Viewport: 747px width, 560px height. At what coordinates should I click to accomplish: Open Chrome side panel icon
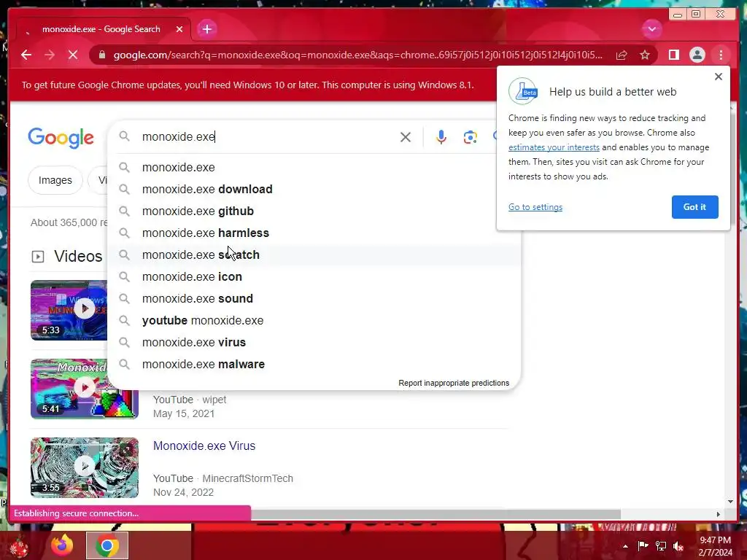[673, 55]
